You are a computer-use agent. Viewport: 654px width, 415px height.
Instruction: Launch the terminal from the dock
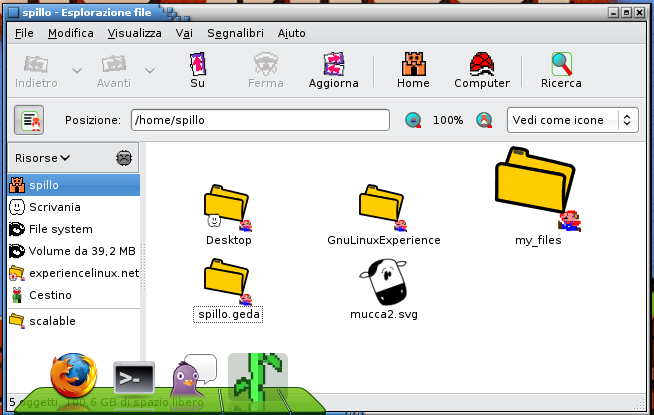(134, 377)
